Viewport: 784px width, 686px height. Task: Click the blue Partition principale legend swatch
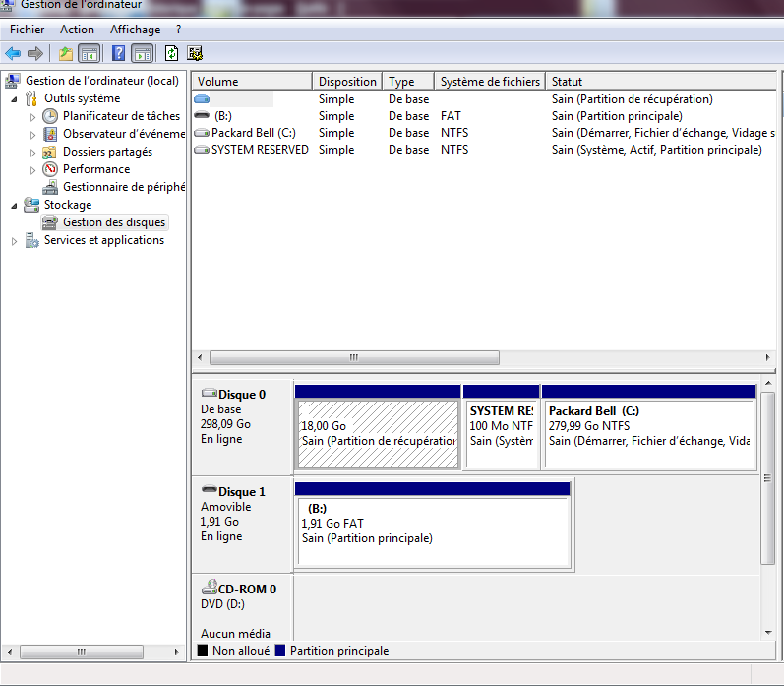(x=280, y=651)
